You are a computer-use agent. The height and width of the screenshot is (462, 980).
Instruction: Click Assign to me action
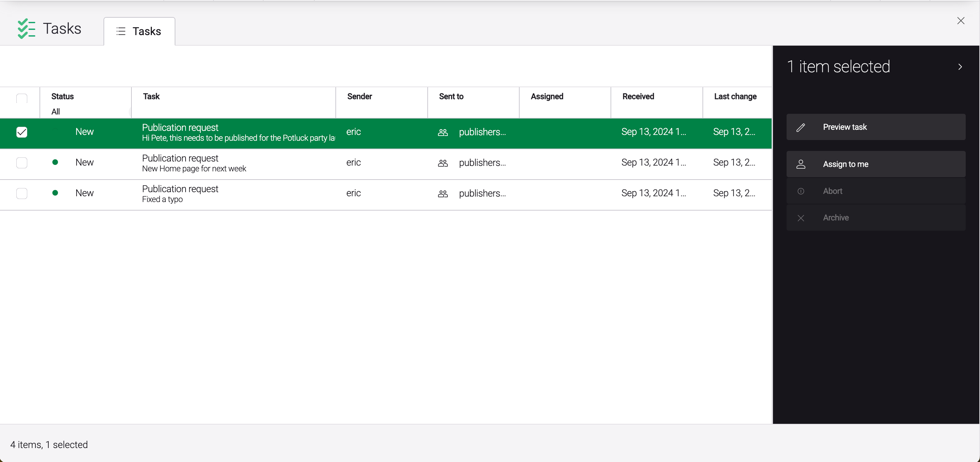pyautogui.click(x=876, y=164)
